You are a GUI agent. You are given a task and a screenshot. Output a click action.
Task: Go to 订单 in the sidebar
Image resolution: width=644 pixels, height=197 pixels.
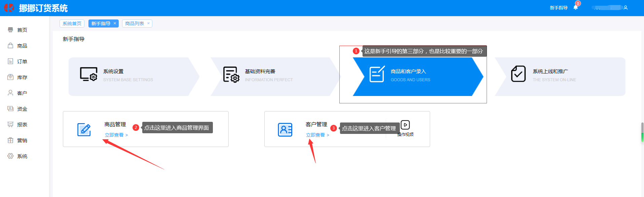click(x=22, y=62)
